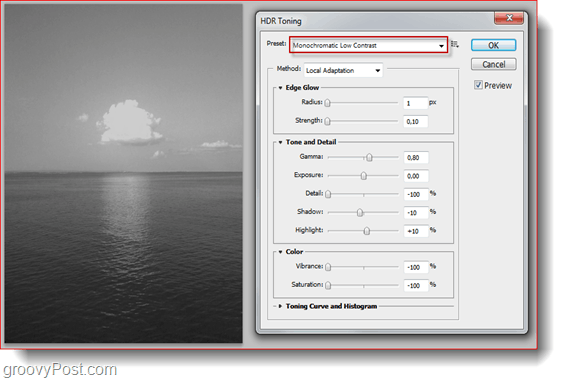This screenshot has width=566, height=380.
Task: Click the Shadow slider handle
Action: 360,212
